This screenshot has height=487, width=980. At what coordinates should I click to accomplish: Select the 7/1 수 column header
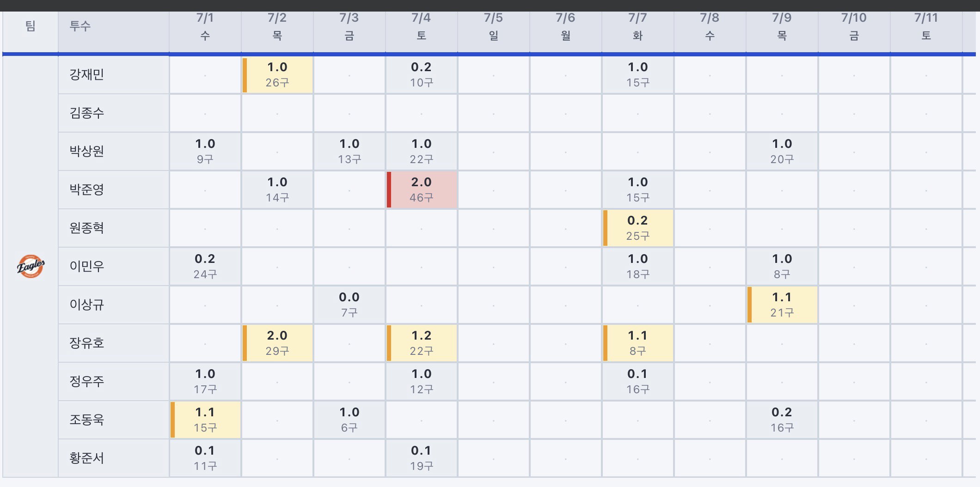205,27
